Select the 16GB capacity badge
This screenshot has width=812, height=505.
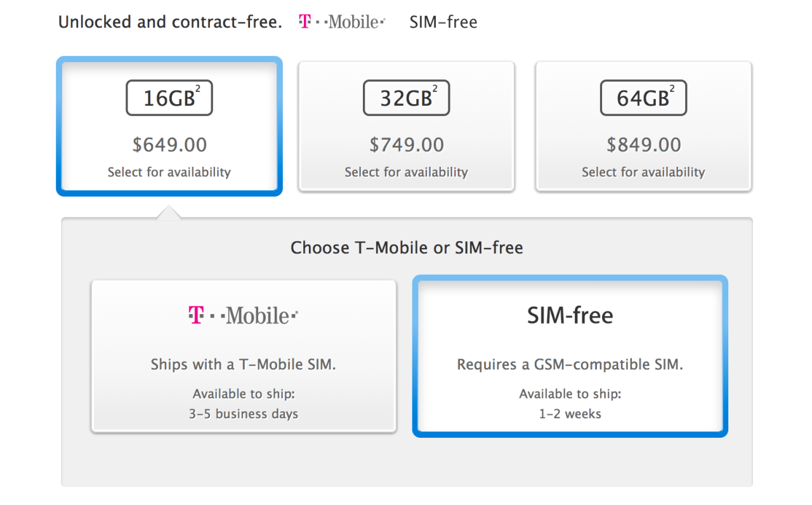(169, 98)
